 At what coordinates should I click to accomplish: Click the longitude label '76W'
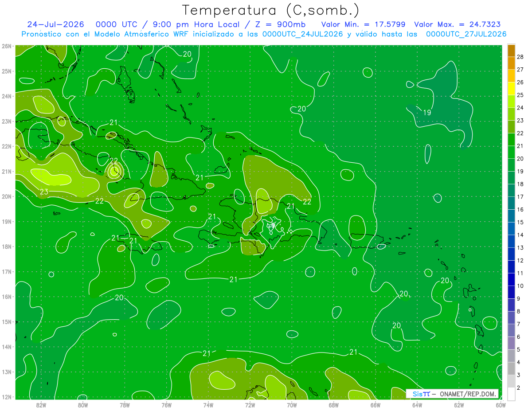[x=166, y=405]
